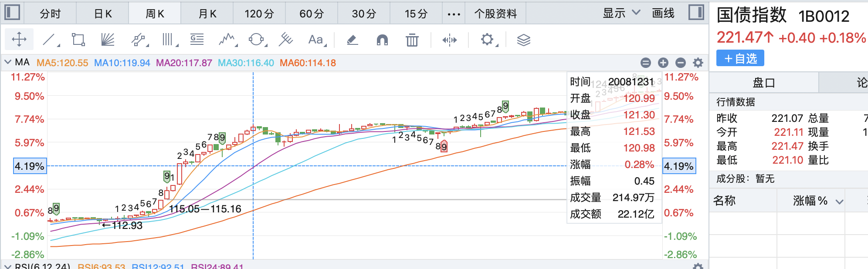Open MA indicator settings gear
868x269 pixels.
coord(698,63)
